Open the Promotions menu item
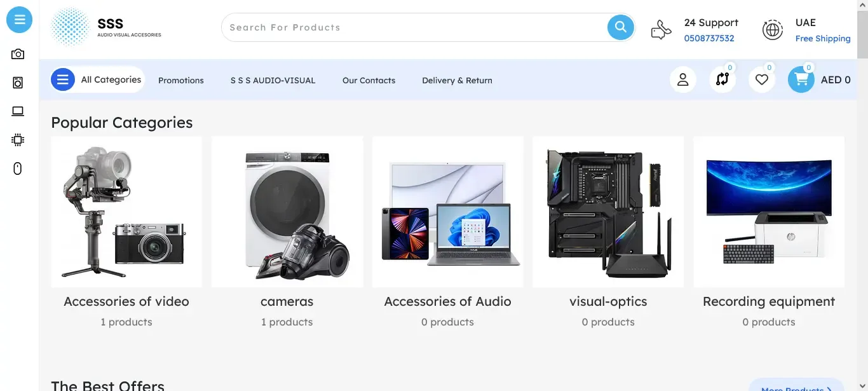The height and width of the screenshot is (391, 868). [x=181, y=81]
